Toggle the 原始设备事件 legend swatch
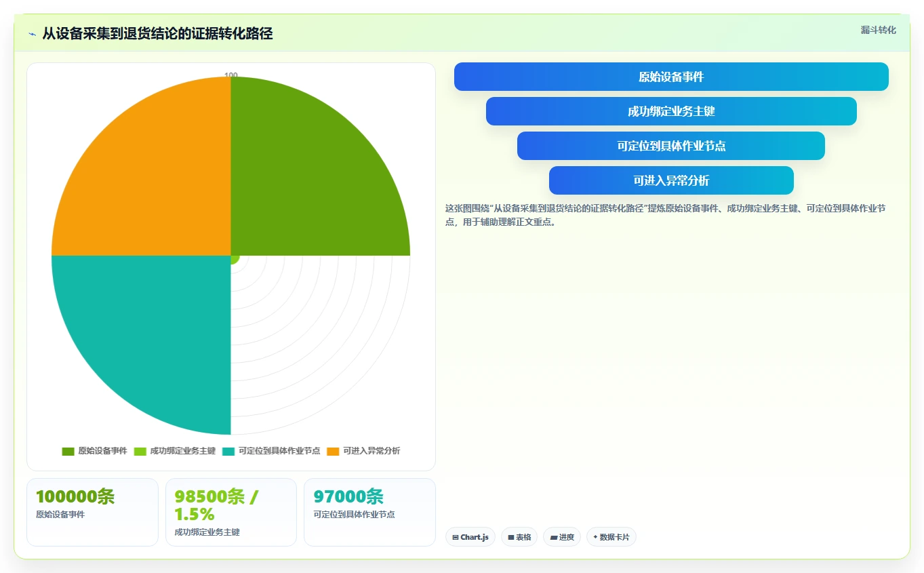This screenshot has width=924, height=573. [x=68, y=451]
